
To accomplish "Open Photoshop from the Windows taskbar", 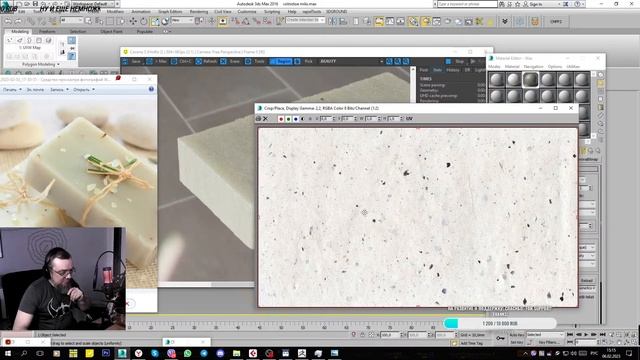I will (x=106, y=353).
